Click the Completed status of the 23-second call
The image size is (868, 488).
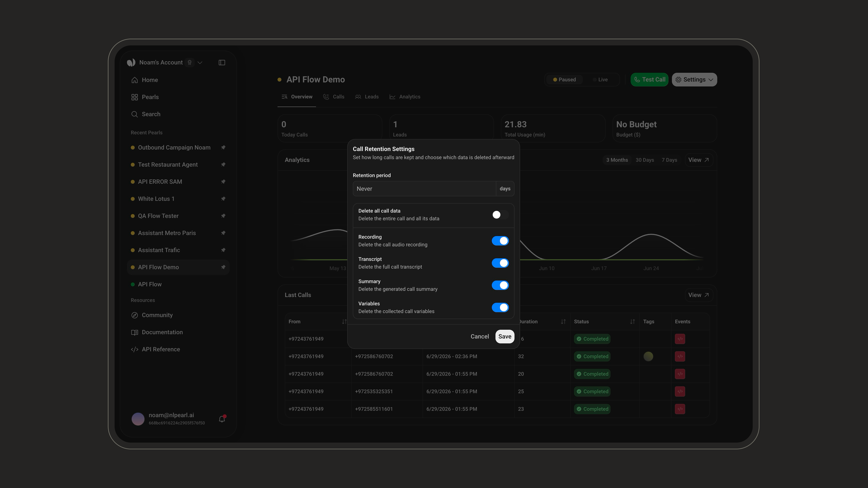point(592,409)
